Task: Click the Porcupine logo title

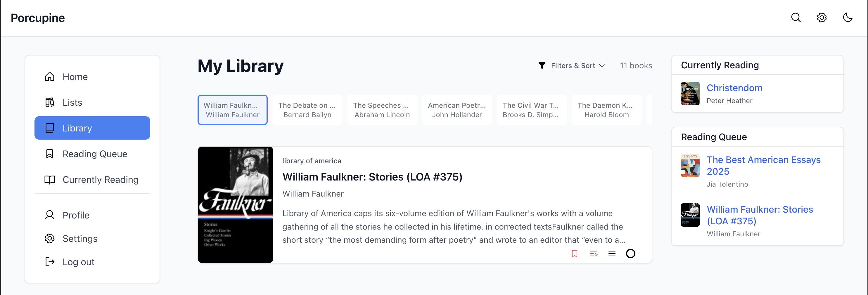Action: (x=38, y=18)
